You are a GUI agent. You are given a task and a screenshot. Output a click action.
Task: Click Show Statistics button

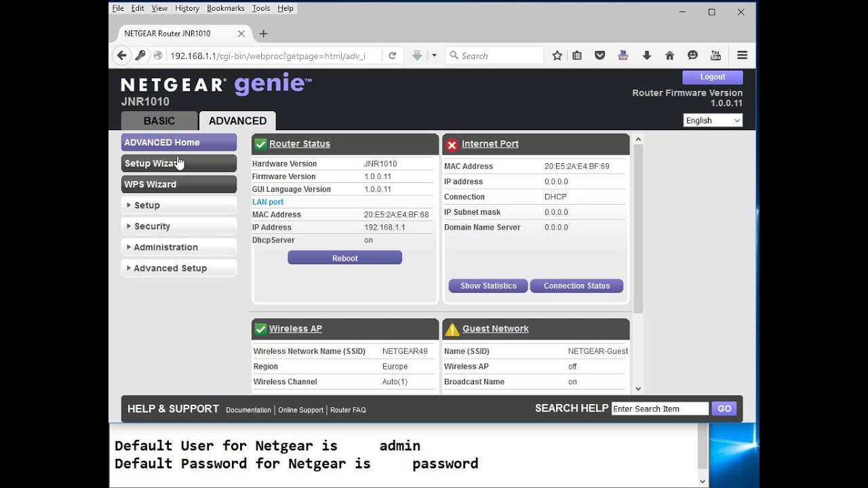(x=488, y=286)
